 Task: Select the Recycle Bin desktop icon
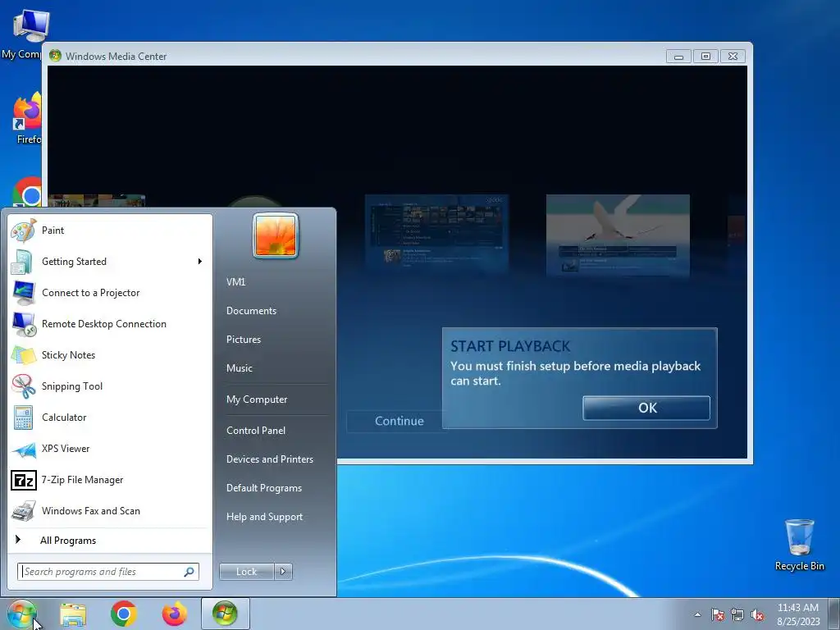coord(799,545)
